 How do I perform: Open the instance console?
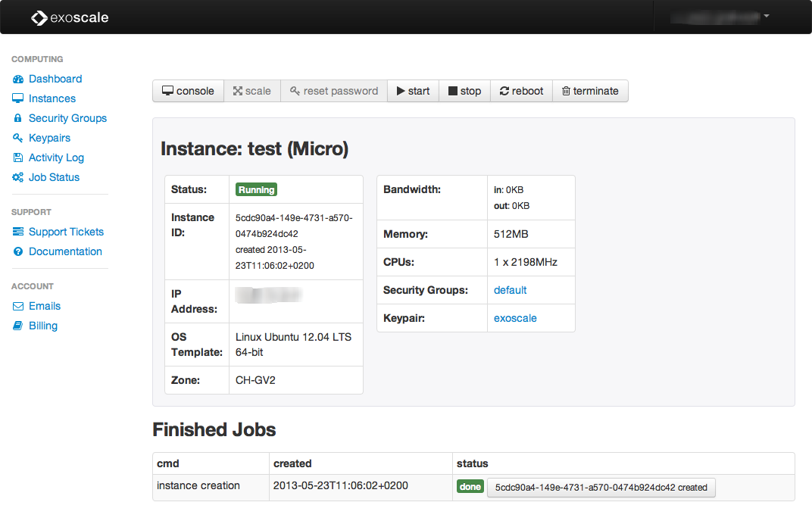tap(188, 91)
